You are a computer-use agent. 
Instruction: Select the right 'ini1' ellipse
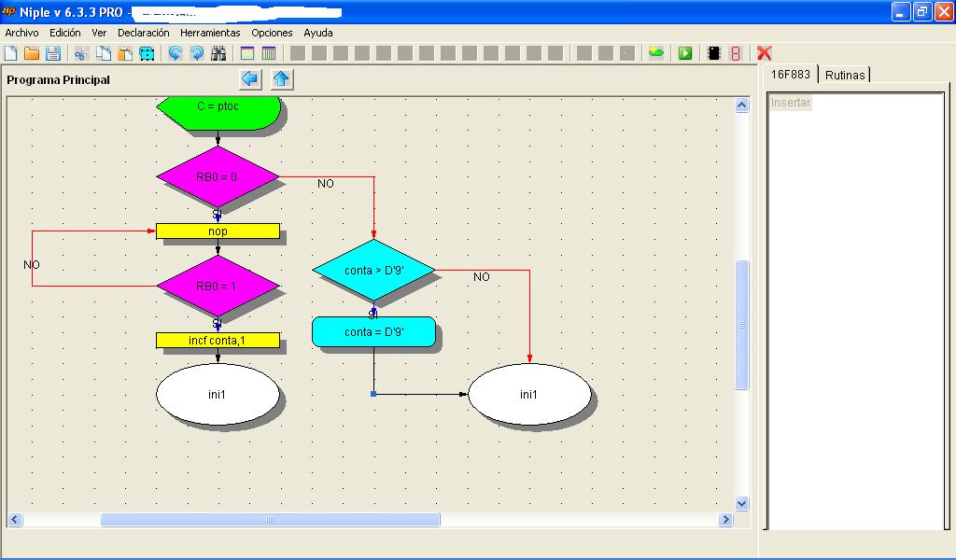coord(529,394)
